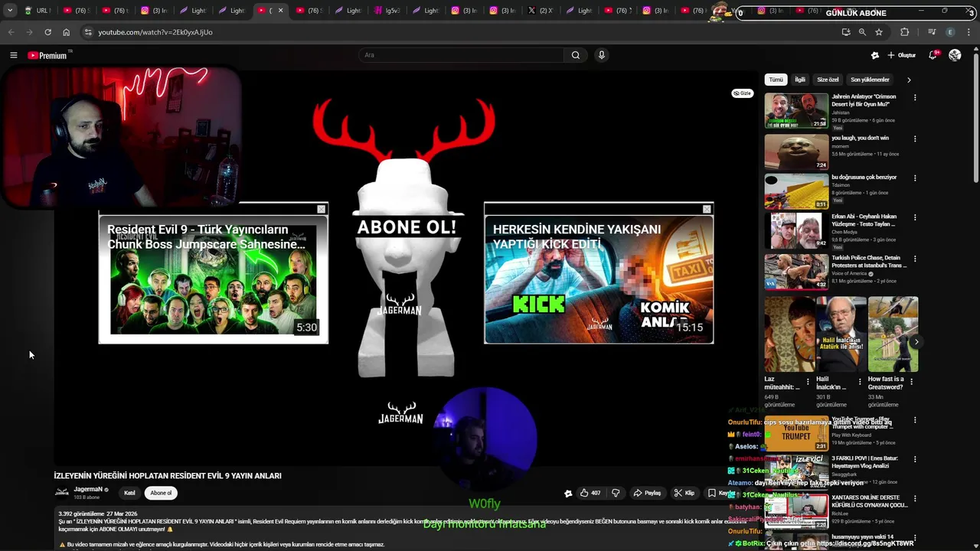Open the JagermaN channel name link
Screen dimensions: 980x551
pos(88,489)
